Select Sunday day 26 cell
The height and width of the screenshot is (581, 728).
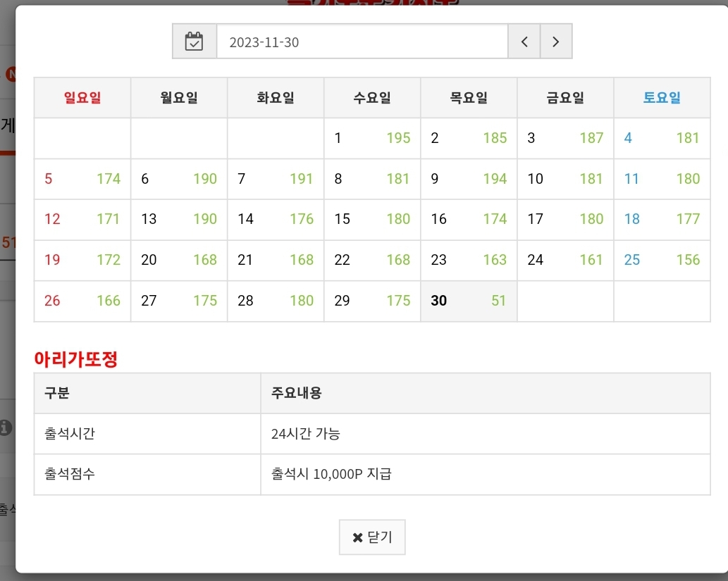82,301
